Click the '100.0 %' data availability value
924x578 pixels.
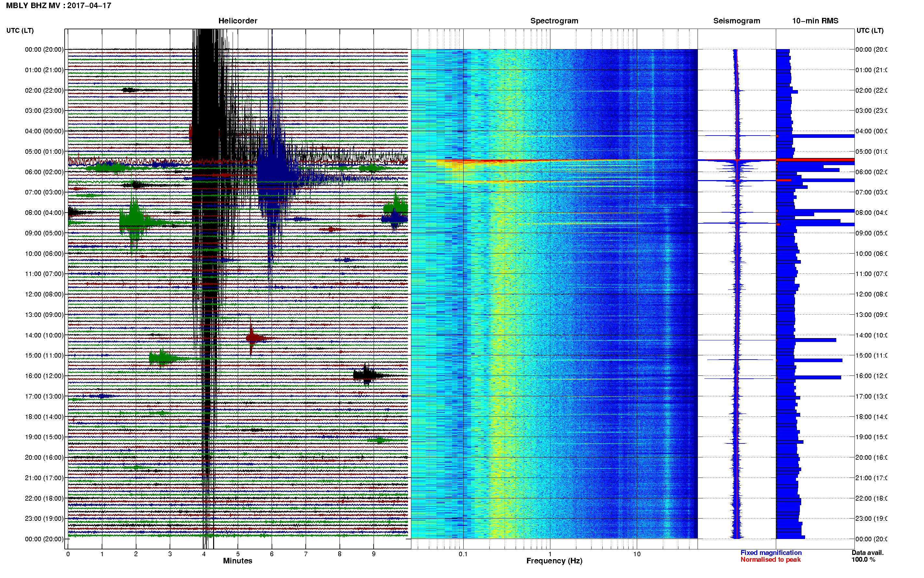863,560
